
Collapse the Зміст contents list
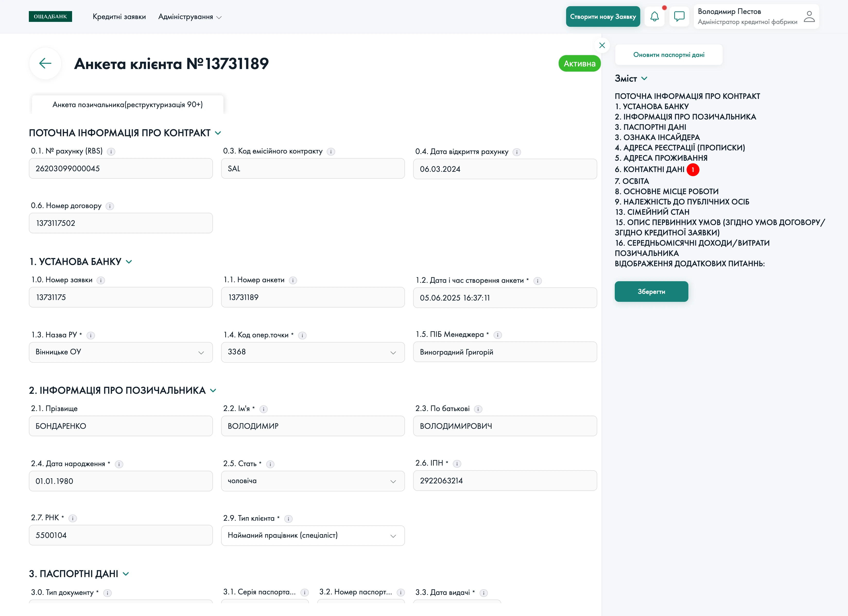click(x=645, y=79)
